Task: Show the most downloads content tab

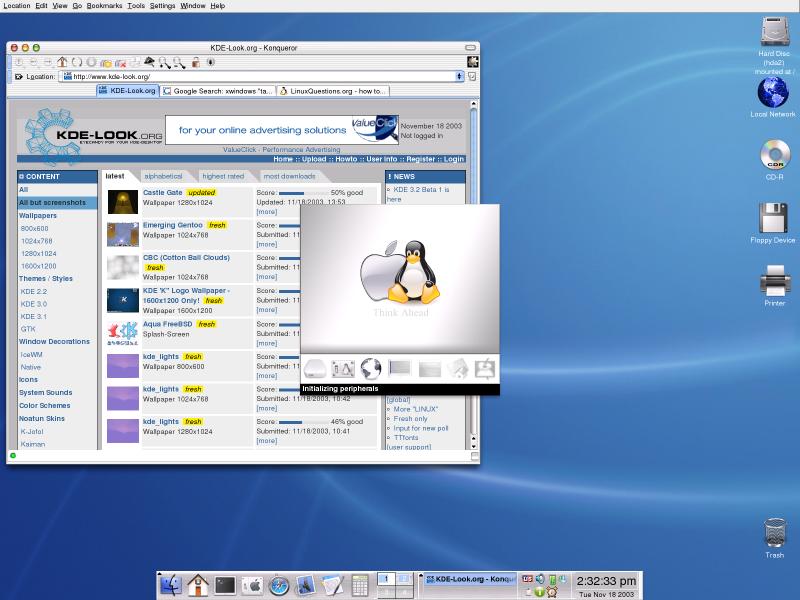Action: tap(289, 176)
